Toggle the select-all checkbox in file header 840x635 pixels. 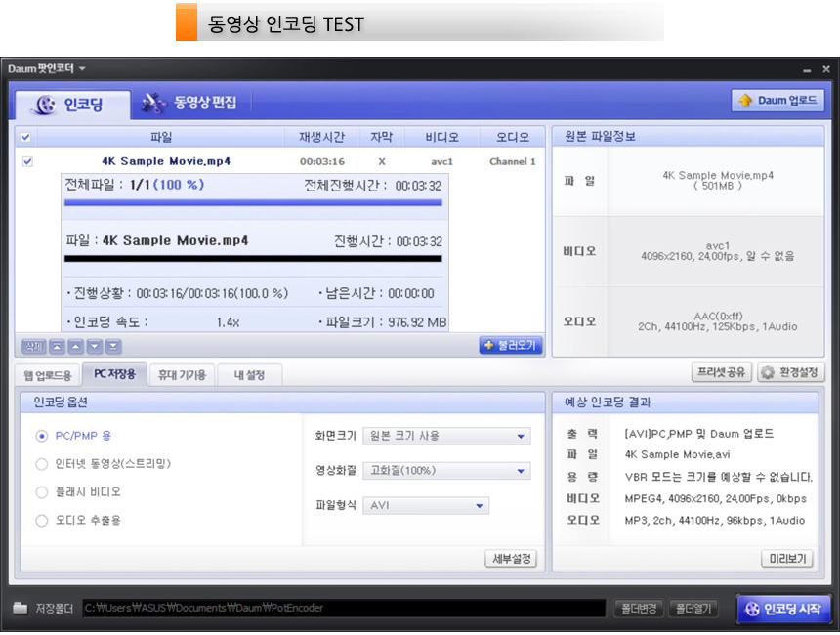[x=26, y=138]
